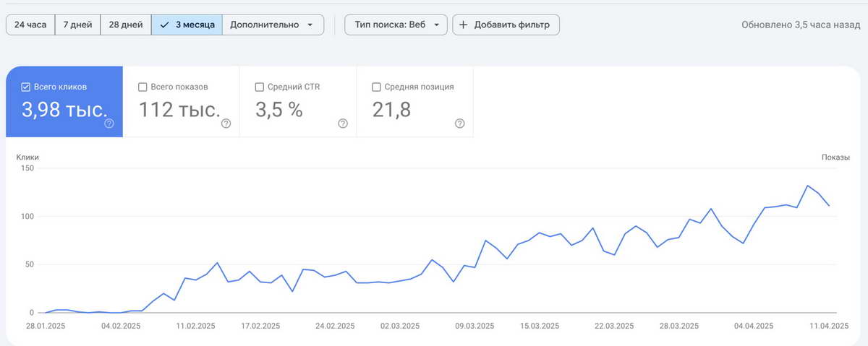This screenshot has height=346, width=868.
Task: Click help icon in Всего показов card
Action: pos(226,124)
